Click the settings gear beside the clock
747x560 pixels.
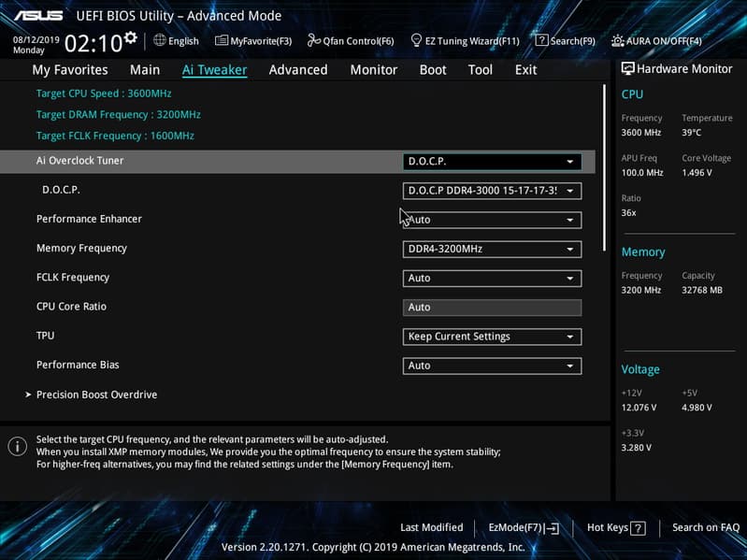click(x=131, y=37)
